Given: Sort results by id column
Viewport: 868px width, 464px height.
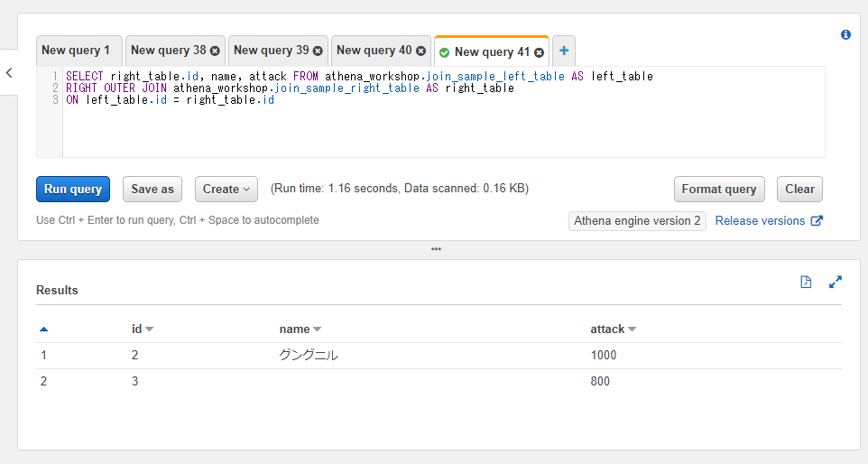Looking at the screenshot, I should click(x=143, y=329).
